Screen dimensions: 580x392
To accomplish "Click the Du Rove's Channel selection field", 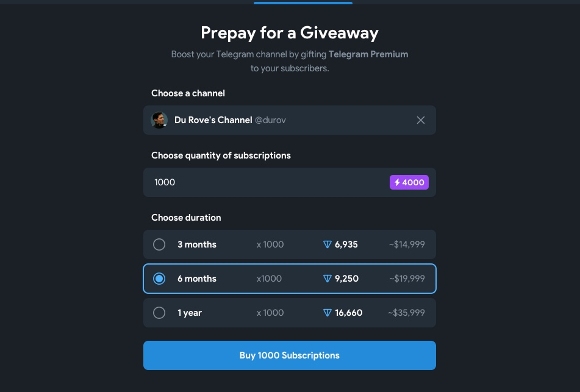I will 290,120.
